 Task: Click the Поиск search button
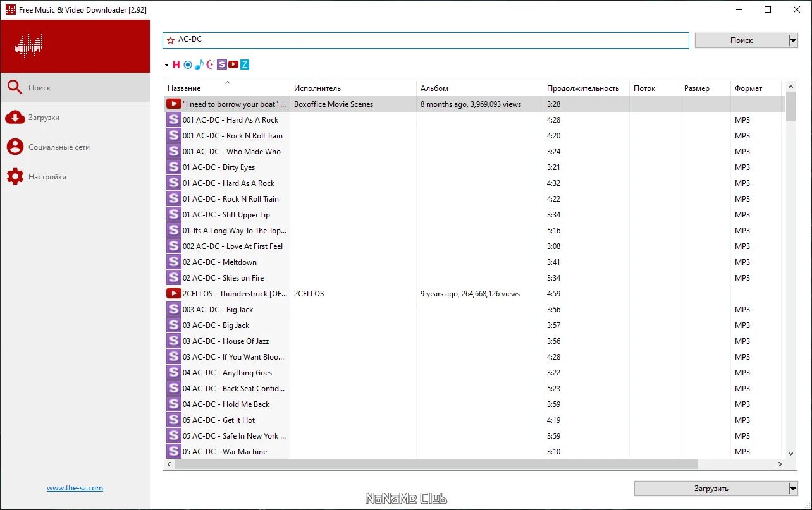coord(741,40)
